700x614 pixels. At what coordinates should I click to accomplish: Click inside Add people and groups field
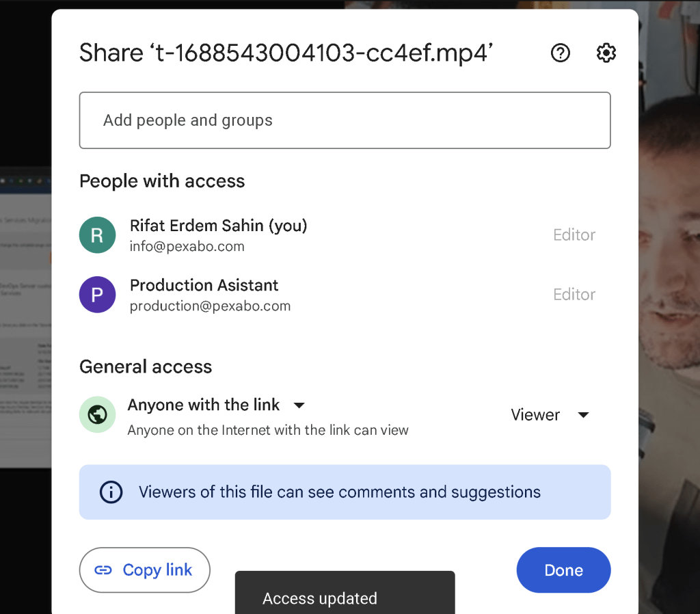345,120
